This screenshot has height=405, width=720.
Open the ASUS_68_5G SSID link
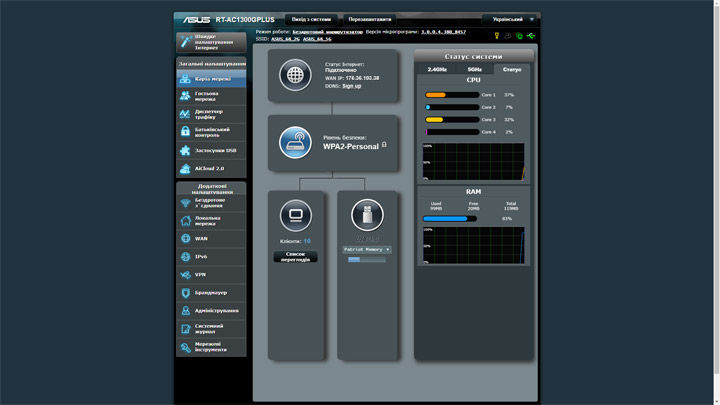pyautogui.click(x=317, y=39)
